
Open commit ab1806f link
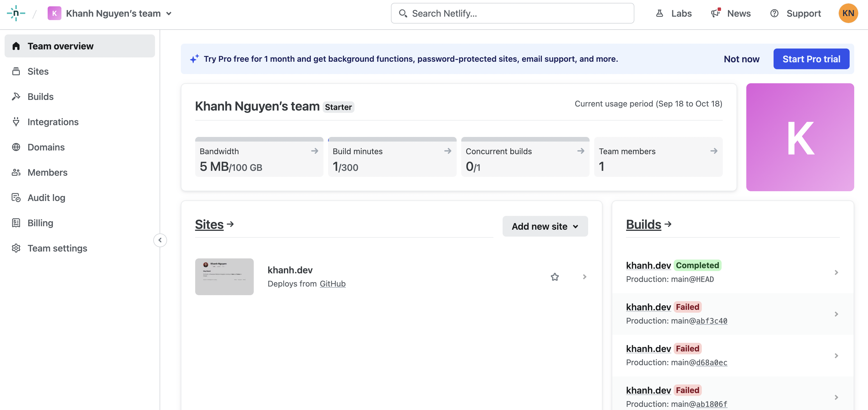tap(712, 404)
